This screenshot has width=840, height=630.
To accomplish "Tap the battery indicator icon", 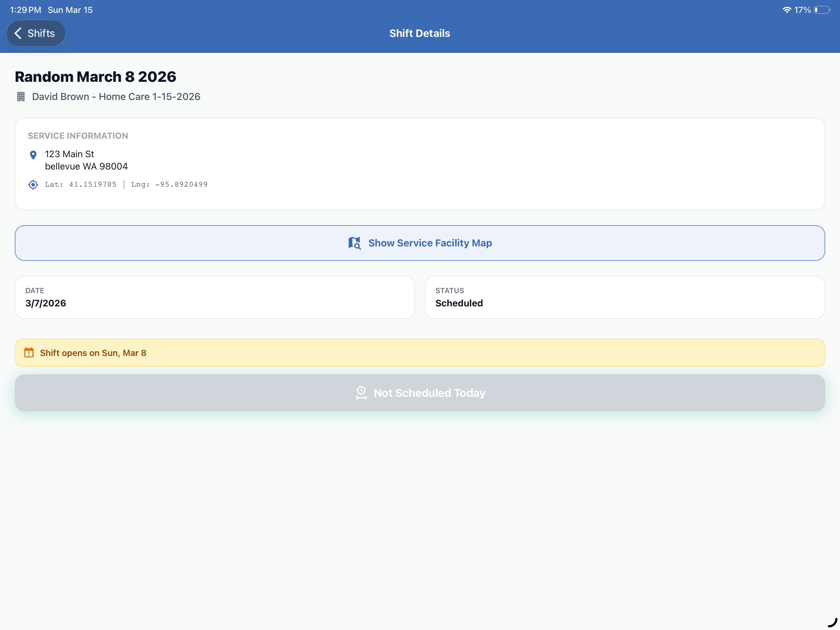I will [x=822, y=10].
